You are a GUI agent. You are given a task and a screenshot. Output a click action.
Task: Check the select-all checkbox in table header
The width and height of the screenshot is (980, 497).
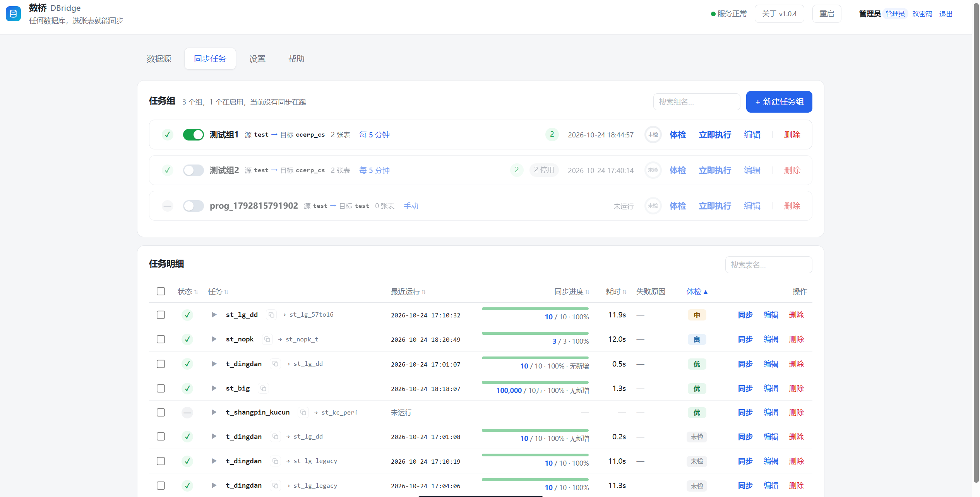(x=161, y=291)
